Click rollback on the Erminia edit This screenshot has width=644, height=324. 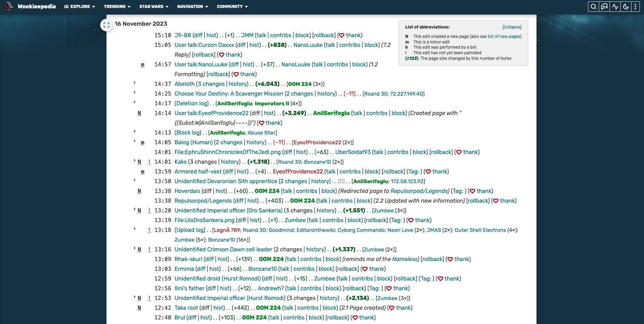pos(347,269)
